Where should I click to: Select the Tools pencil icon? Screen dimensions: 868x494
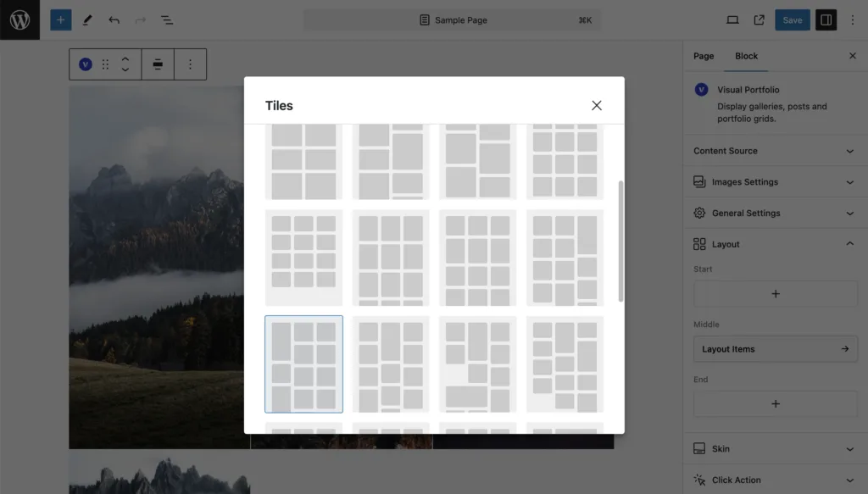(x=87, y=20)
